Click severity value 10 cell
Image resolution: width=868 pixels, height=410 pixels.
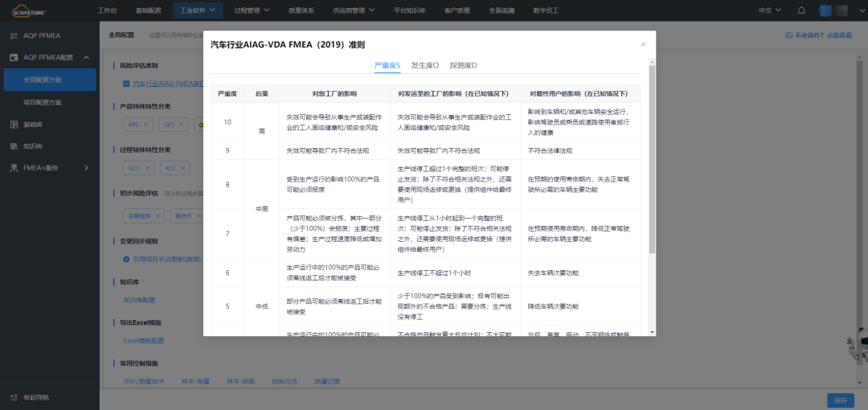[227, 122]
